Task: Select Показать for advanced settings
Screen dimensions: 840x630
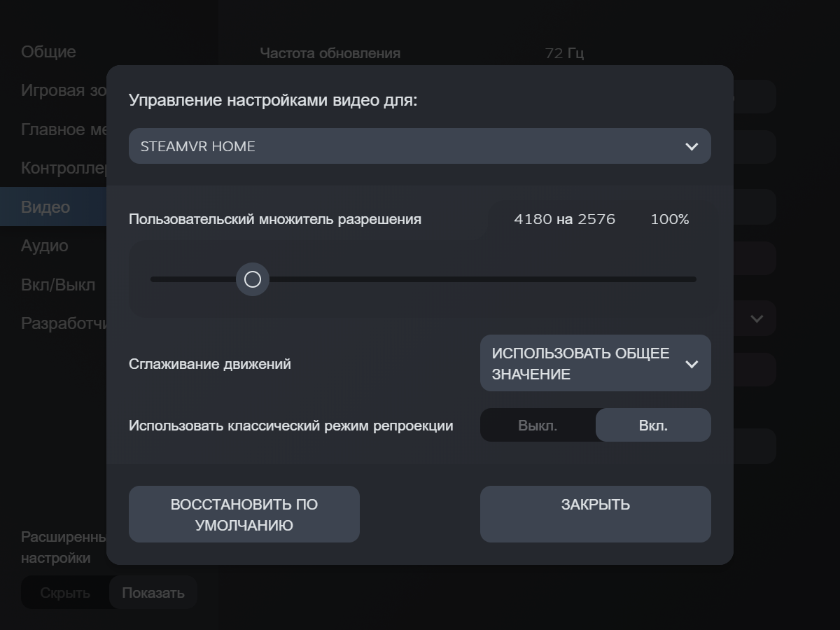Action: click(x=153, y=593)
